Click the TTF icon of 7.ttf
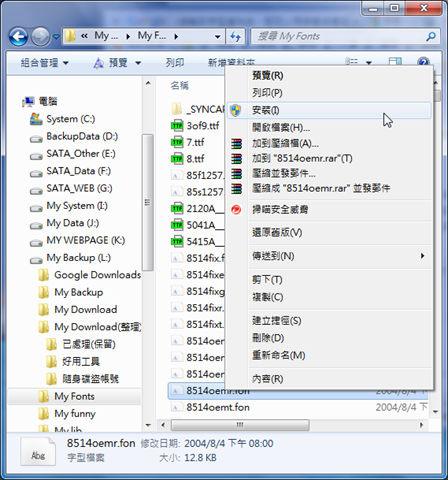 177,142
